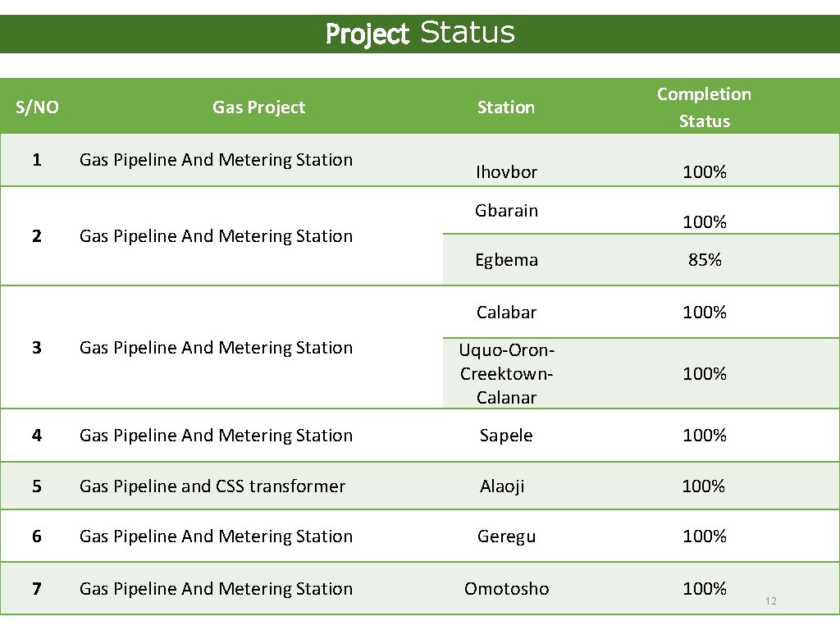Select the "Alaoji" station cell
Image resolution: width=840 pixels, height=630 pixels.
(x=502, y=486)
